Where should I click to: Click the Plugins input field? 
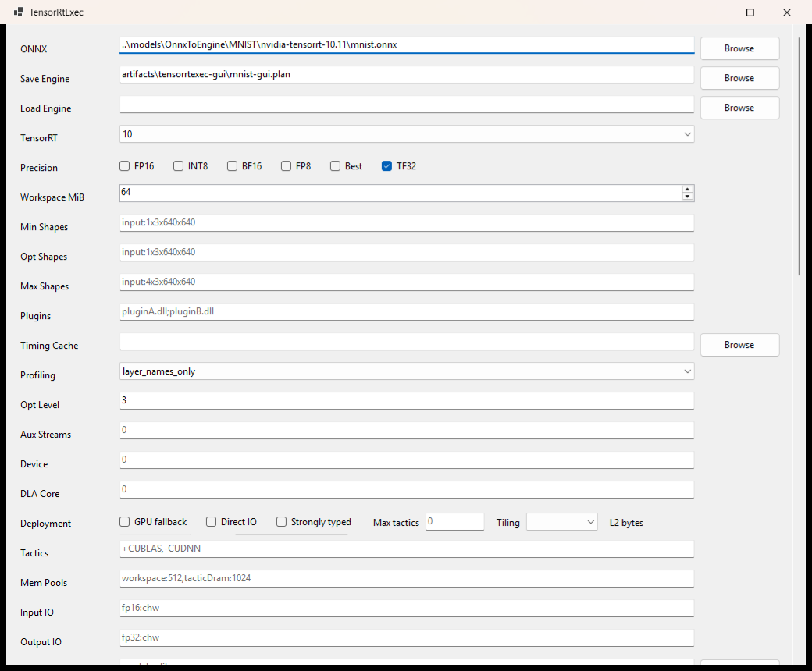coord(407,312)
